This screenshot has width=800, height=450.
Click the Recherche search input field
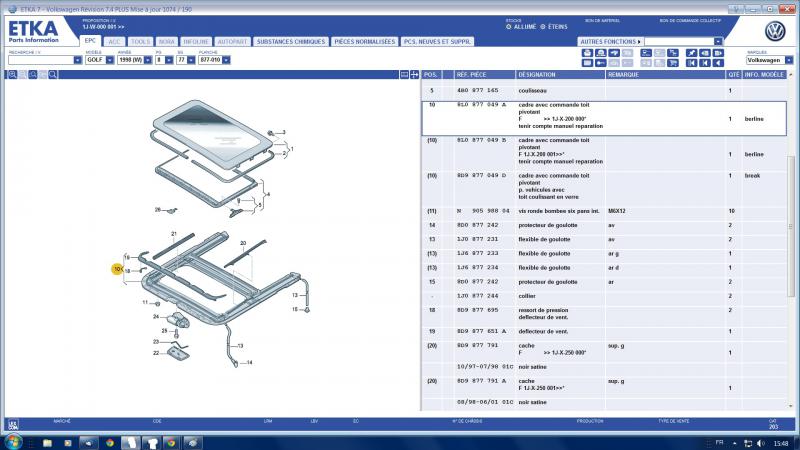coord(41,60)
